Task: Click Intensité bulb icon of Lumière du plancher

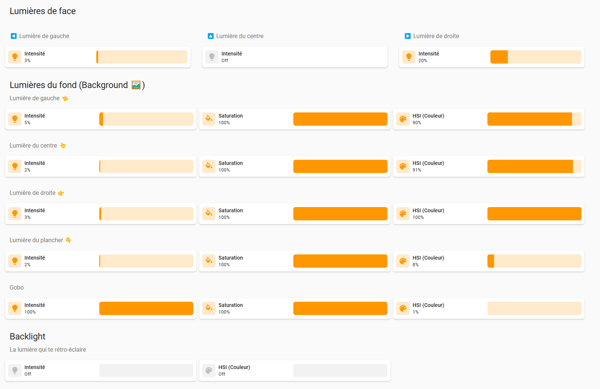Action: [x=15, y=261]
